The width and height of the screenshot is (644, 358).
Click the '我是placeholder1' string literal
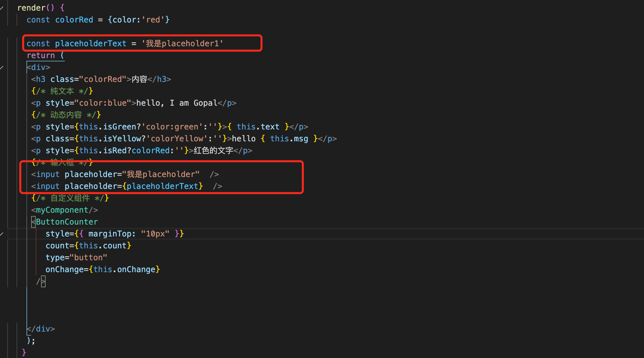pos(182,44)
